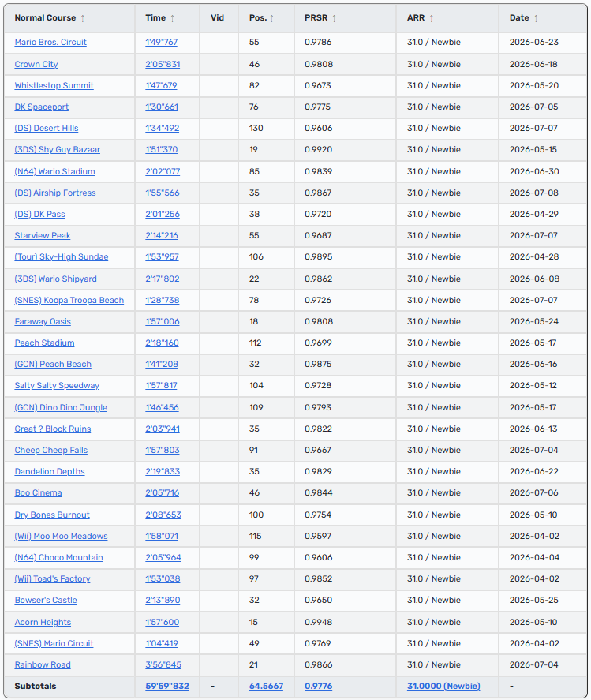The width and height of the screenshot is (591, 700).
Task: Select PRSR value 0.9948 for Acorn Heights
Action: click(x=318, y=623)
